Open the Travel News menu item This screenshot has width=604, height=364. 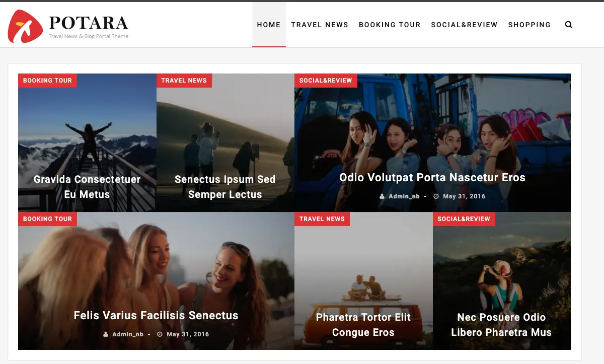click(x=320, y=25)
